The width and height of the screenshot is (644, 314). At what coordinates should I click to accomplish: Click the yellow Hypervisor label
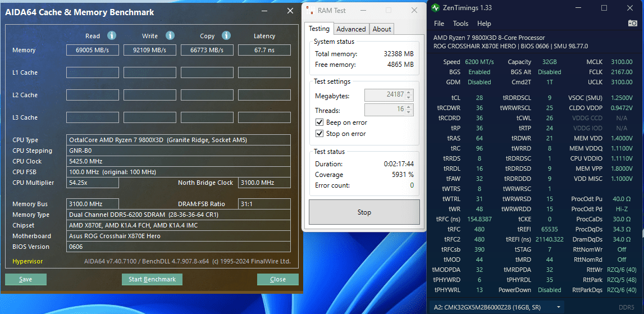(x=28, y=261)
